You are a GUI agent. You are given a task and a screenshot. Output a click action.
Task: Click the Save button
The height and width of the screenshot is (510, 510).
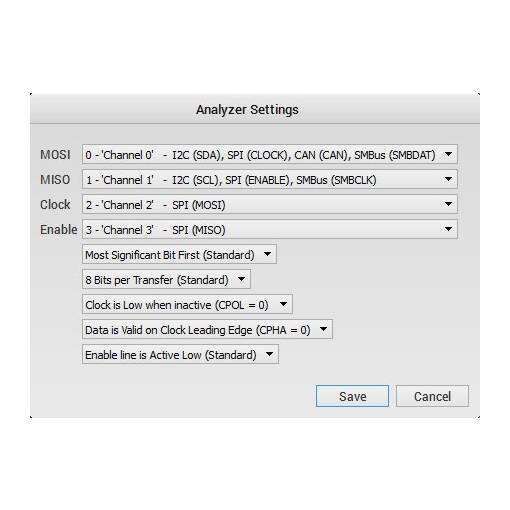tap(352, 396)
